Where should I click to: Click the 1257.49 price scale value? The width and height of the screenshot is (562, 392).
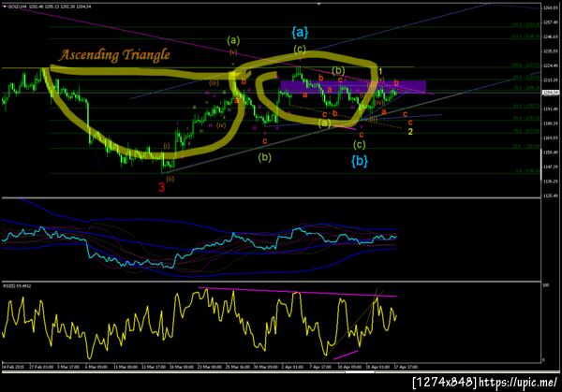[550, 22]
